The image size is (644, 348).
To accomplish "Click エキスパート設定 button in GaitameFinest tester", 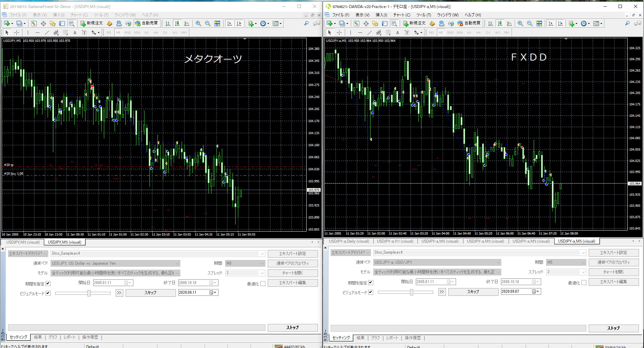I will tap(293, 254).
